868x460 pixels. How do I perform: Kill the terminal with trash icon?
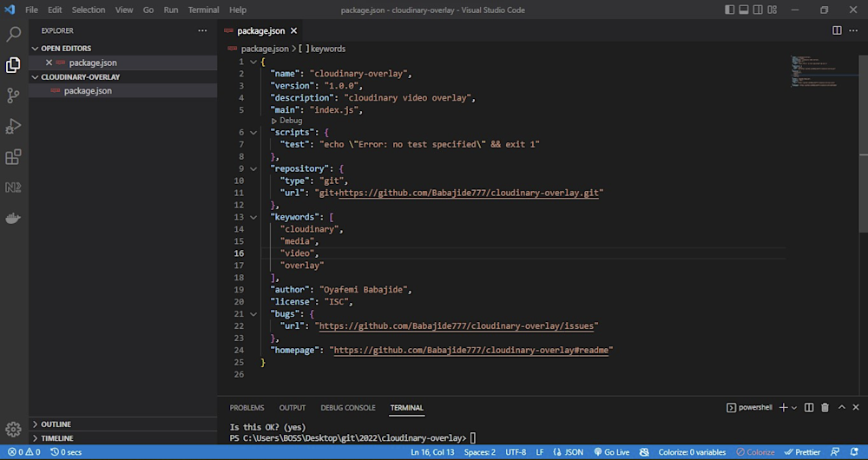tap(825, 407)
